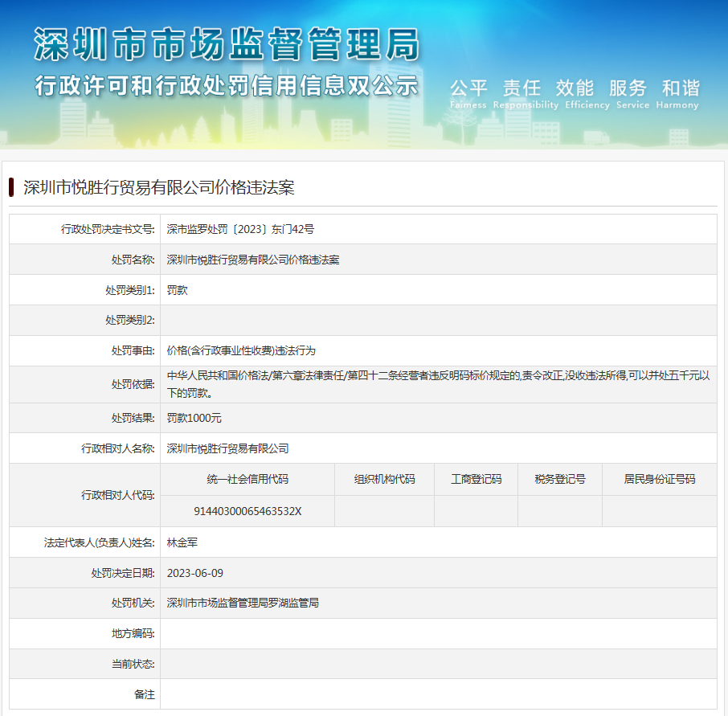Click the label 处罚决定日期
Image resolution: width=728 pixels, height=716 pixels.
(x=123, y=573)
